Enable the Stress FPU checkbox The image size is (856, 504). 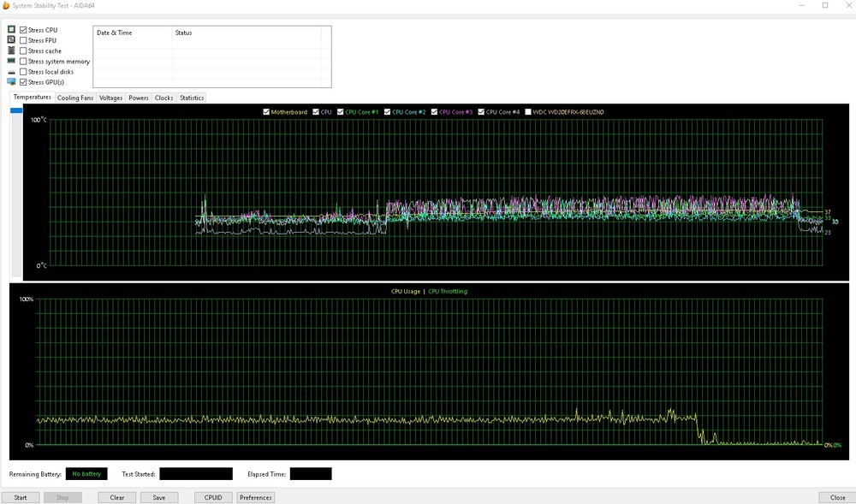click(23, 40)
